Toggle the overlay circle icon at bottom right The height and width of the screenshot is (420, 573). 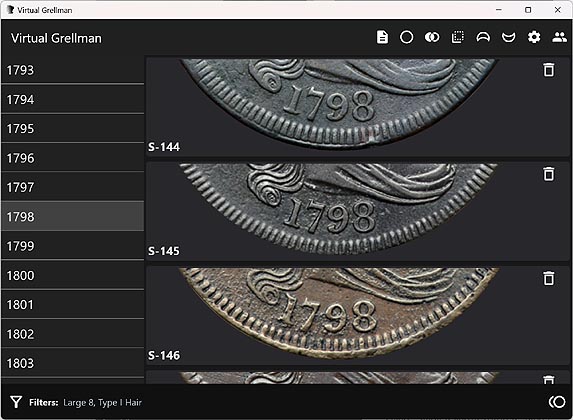(x=557, y=402)
